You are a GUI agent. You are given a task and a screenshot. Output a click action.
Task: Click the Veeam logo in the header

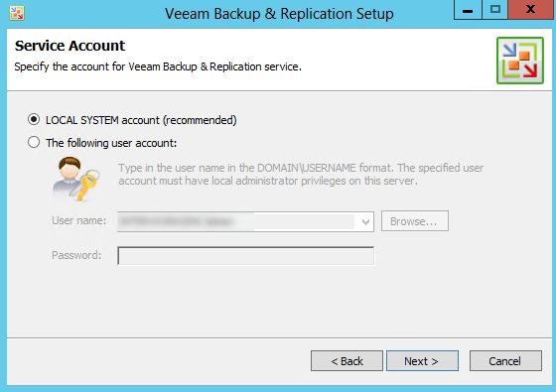(520, 61)
